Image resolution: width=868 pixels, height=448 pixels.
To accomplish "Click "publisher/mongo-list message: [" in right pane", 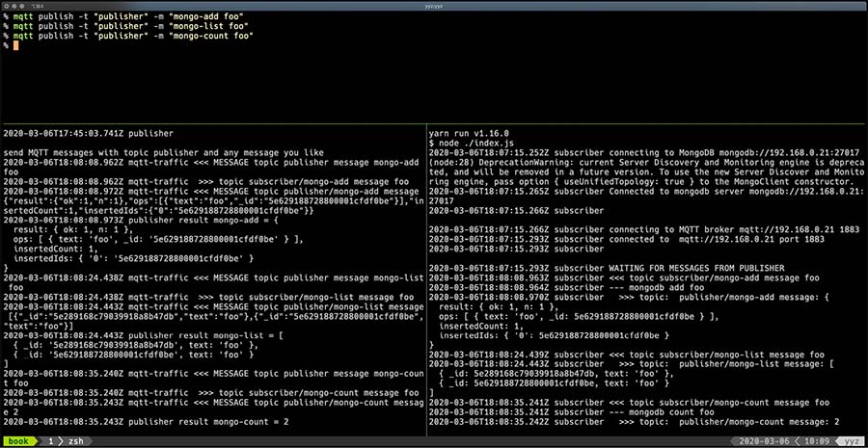I will (x=755, y=364).
